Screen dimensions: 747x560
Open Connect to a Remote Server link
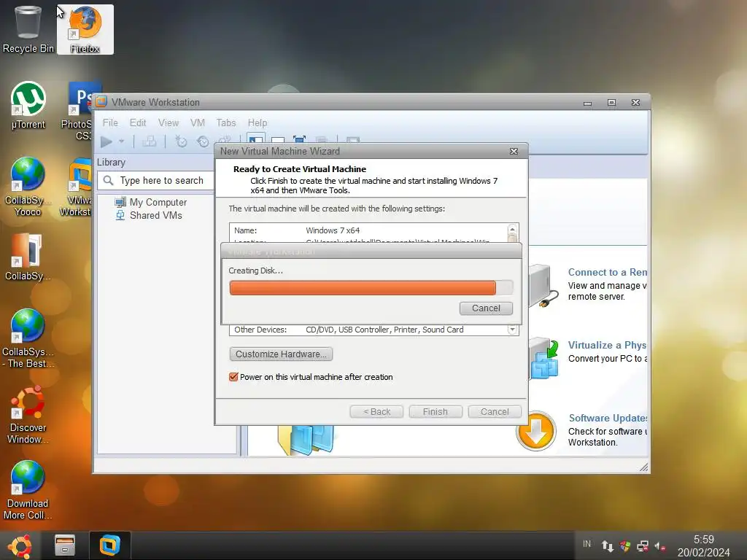[x=608, y=273]
